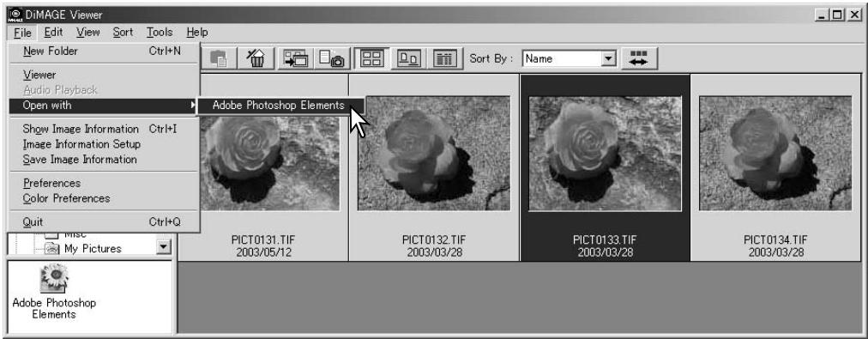Open the Tools menu
Viewport: 868px width, 339px height.
[x=160, y=33]
